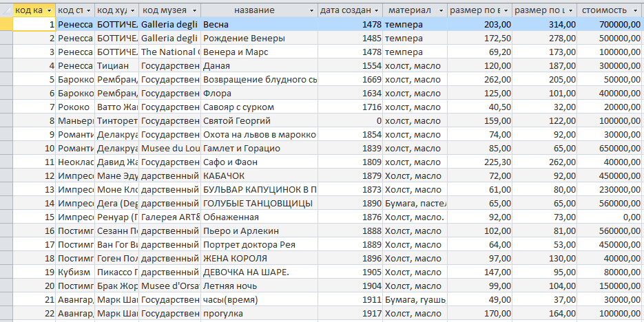The width and height of the screenshot is (644, 322).
Task: Click the ДЕВОЧКА НА ШАРЕ. title cell
Action: click(x=259, y=272)
